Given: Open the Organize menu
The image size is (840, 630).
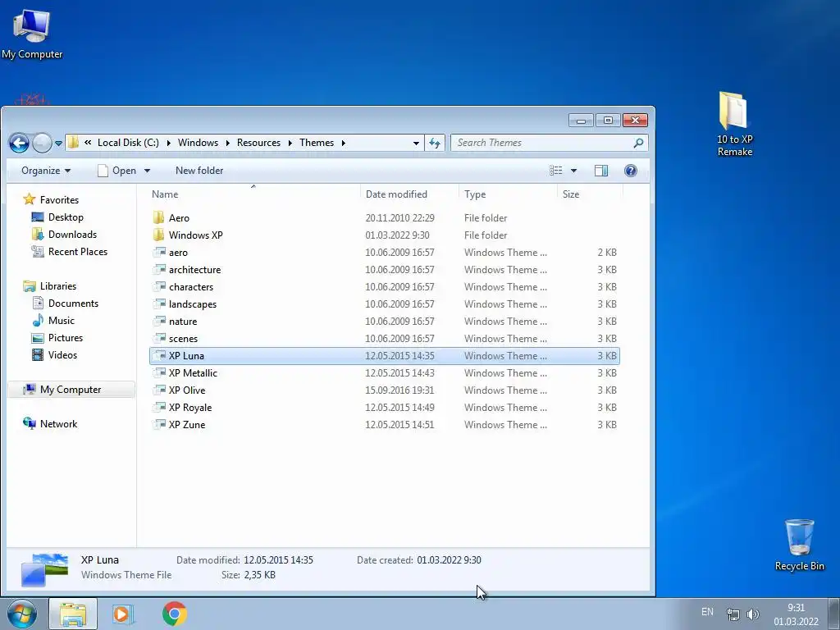Looking at the screenshot, I should (46, 171).
